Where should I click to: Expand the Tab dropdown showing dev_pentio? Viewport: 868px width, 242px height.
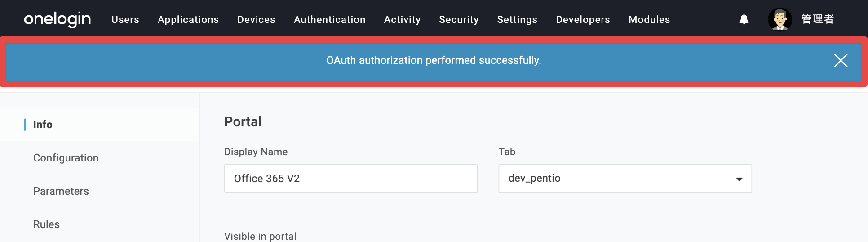625,178
